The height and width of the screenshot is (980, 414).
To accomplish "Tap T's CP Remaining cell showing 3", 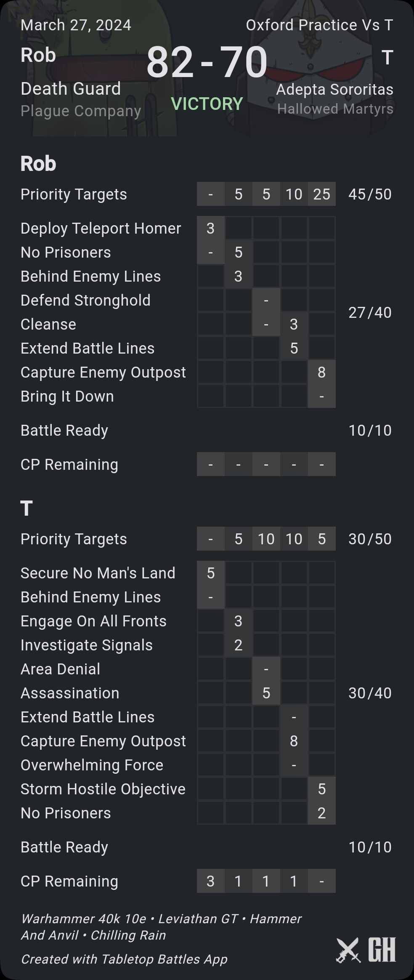I will (x=210, y=881).
